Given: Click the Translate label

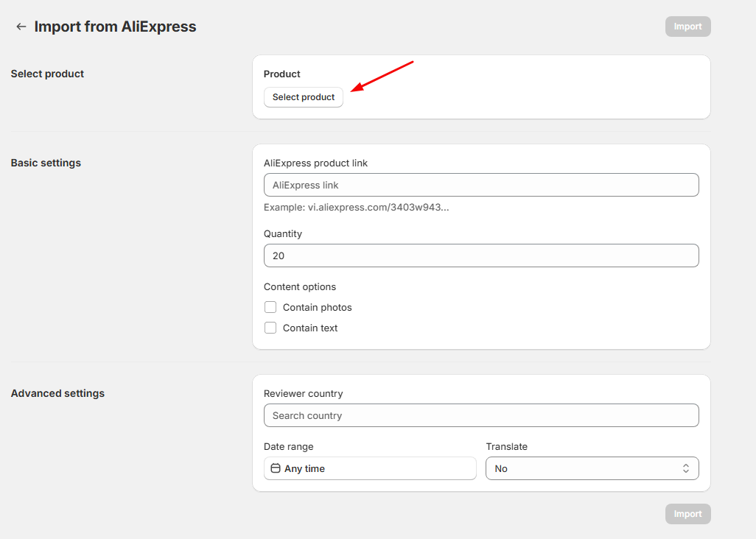Looking at the screenshot, I should click(507, 446).
